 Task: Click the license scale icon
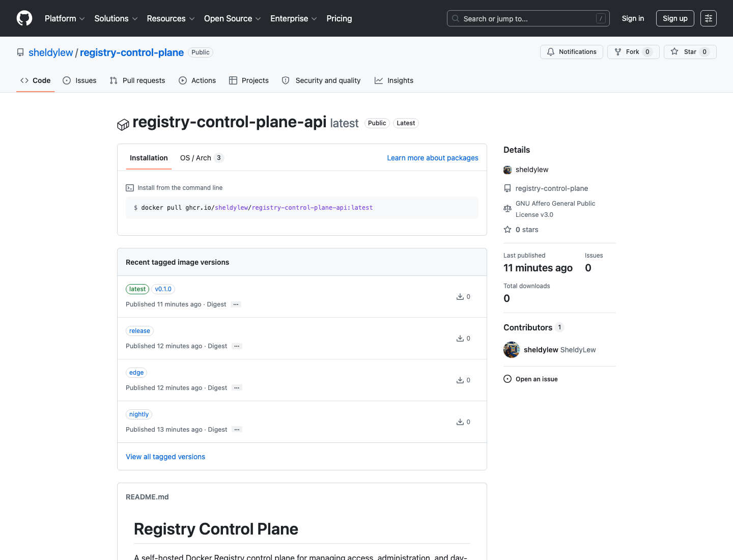pos(508,209)
